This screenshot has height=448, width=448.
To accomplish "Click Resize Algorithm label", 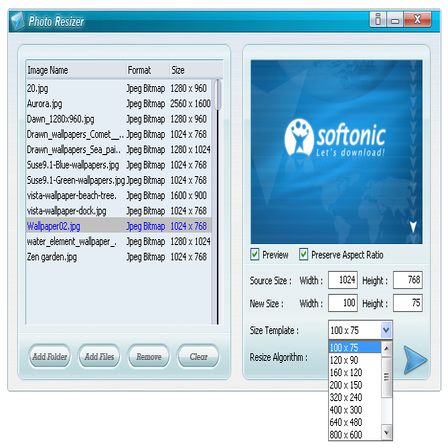I will [x=278, y=357].
